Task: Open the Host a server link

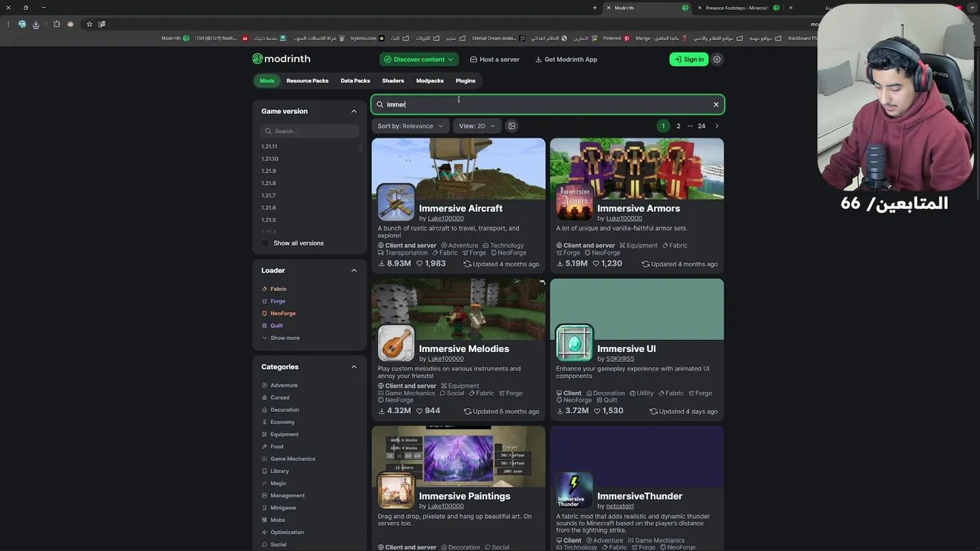Action: point(495,59)
